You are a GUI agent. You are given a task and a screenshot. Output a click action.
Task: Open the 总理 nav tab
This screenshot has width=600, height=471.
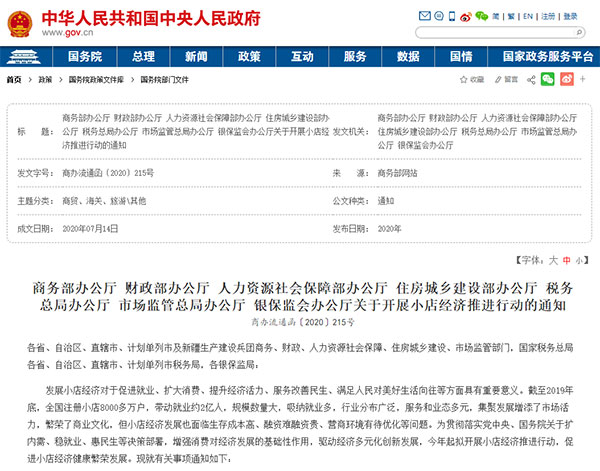143,57
